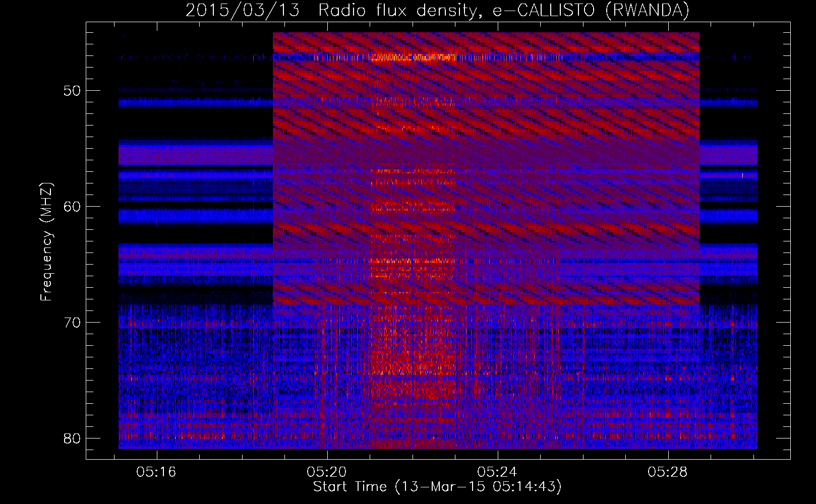Click the 'Frequency (MHZ)' axis label
The width and height of the screenshot is (816, 504).
(46, 242)
